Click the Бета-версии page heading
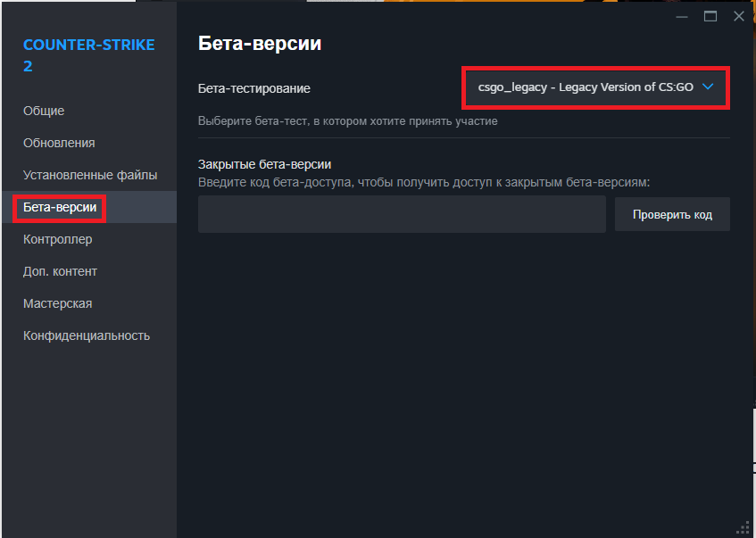This screenshot has height=538, width=756. point(260,44)
